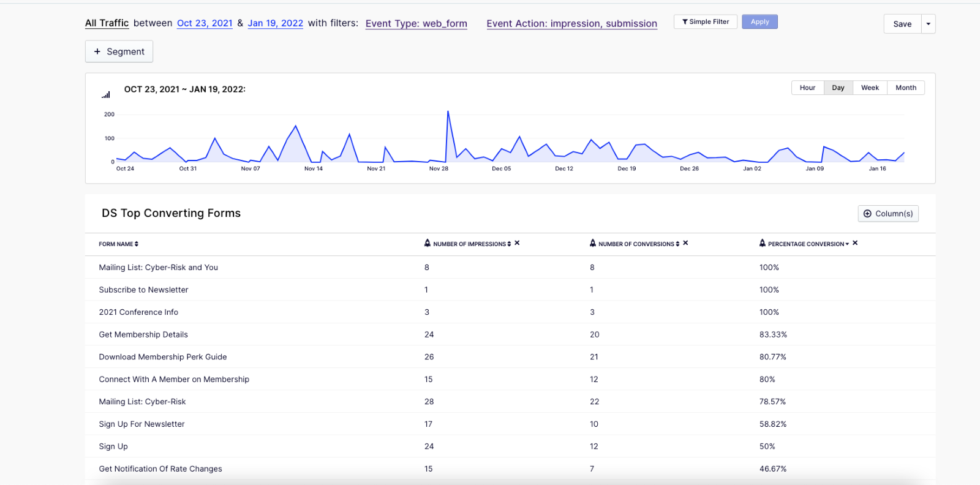Set chart granularity to Week
Image resolution: width=980 pixels, height=485 pixels.
click(x=870, y=88)
